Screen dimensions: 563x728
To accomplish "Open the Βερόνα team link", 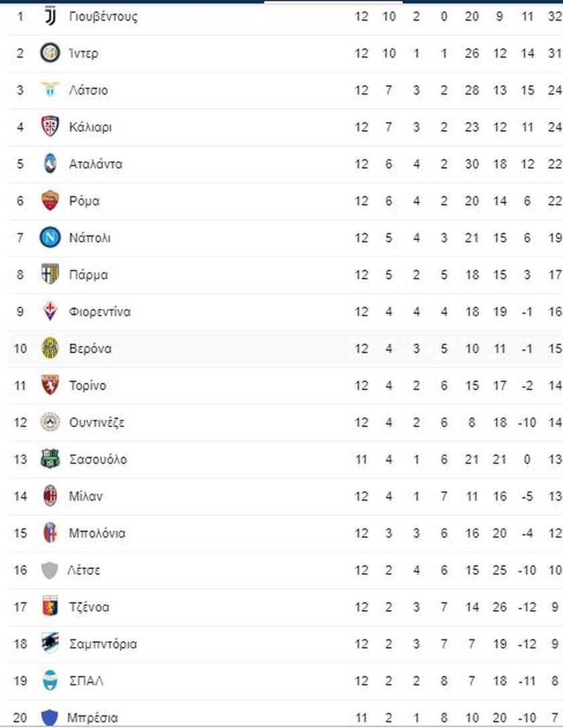I will 90,349.
